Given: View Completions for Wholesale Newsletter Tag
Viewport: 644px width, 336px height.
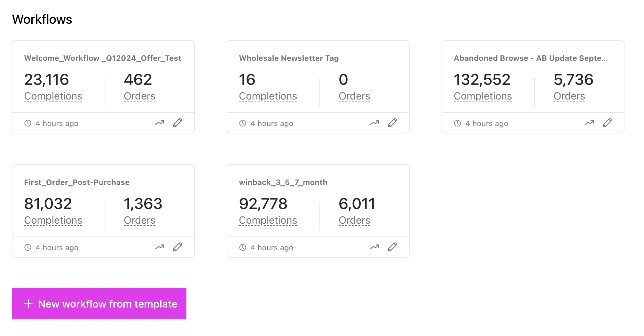Looking at the screenshot, I should click(268, 96).
